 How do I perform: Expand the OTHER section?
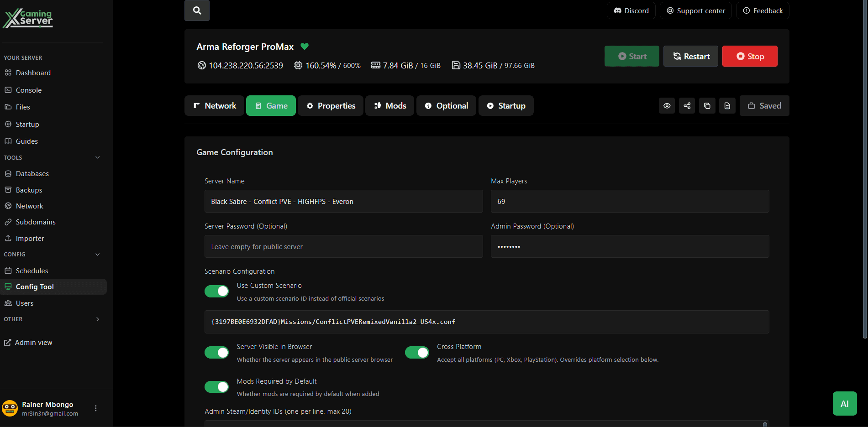click(x=97, y=319)
